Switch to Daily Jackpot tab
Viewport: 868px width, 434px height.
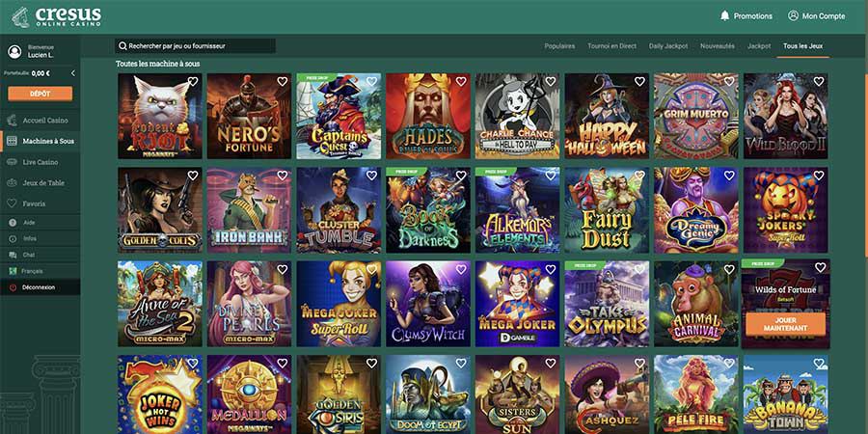668,46
